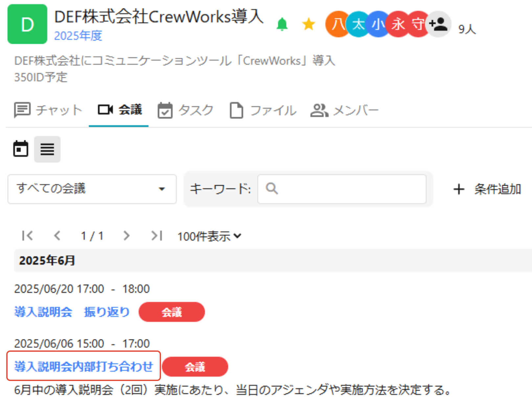The width and height of the screenshot is (532, 404).
Task: Go to the next page
Action: click(x=127, y=236)
